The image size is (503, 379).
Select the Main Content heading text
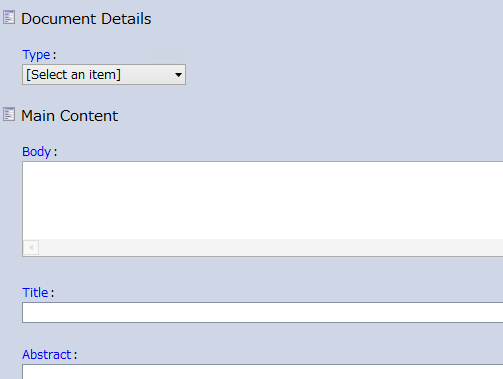coord(70,116)
